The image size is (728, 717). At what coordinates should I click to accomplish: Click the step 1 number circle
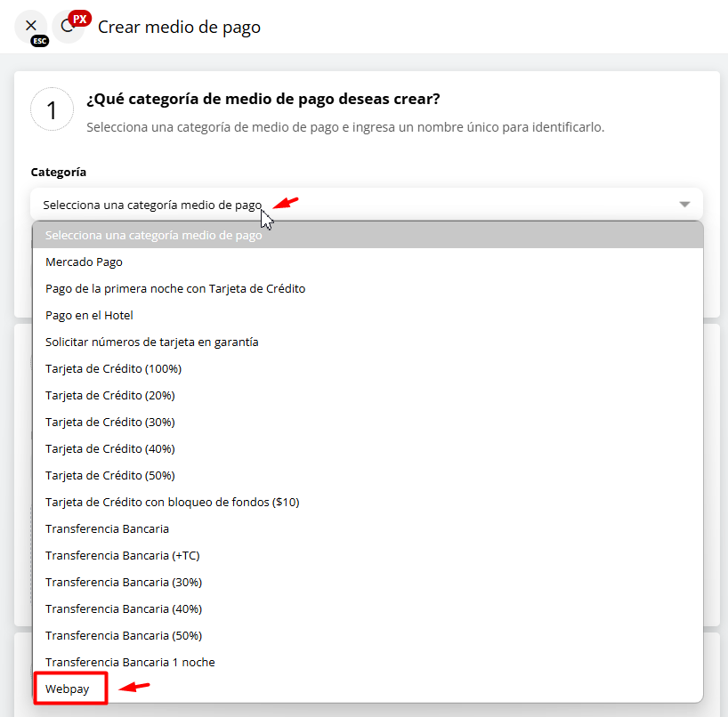52,109
